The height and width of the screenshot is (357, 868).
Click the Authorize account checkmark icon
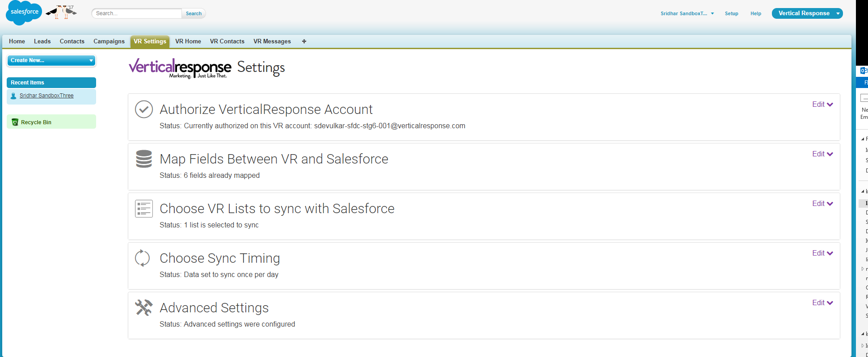[x=144, y=109]
